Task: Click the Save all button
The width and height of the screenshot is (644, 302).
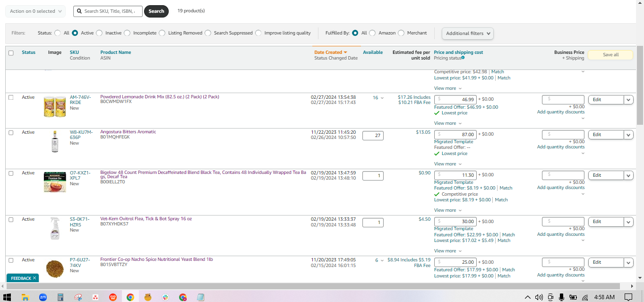Action: point(610,55)
